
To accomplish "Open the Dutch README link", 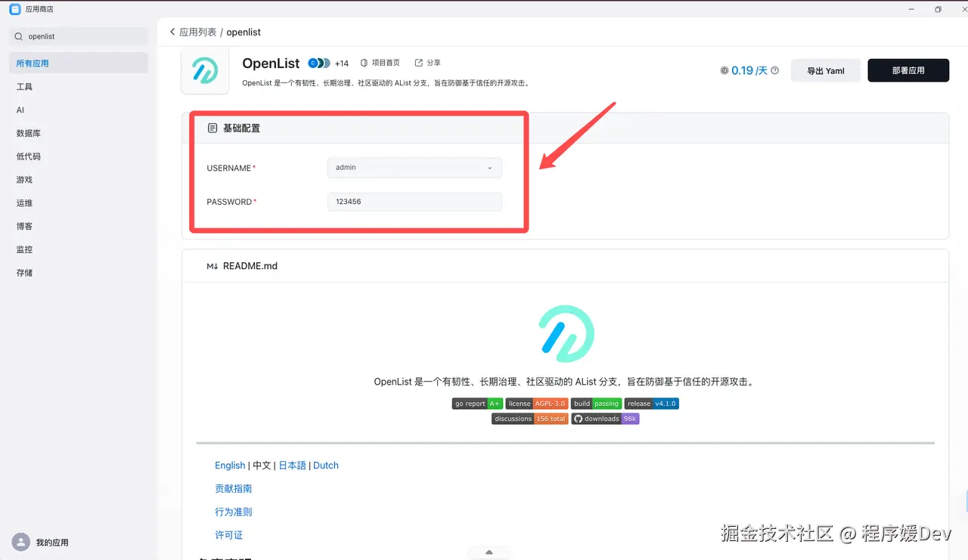I will click(326, 466).
